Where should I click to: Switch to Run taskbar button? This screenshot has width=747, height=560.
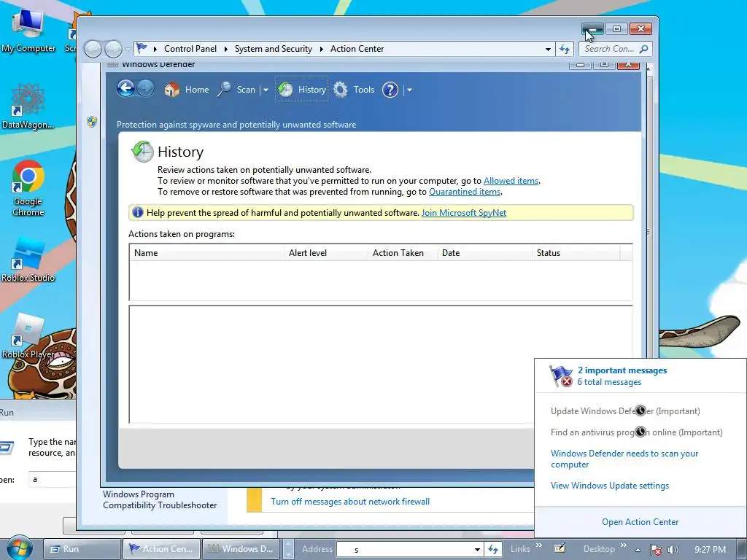coord(82,548)
